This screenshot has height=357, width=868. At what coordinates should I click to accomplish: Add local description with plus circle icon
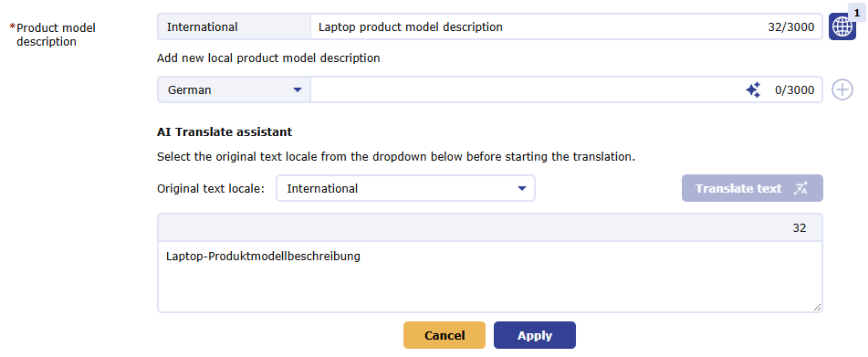click(842, 89)
